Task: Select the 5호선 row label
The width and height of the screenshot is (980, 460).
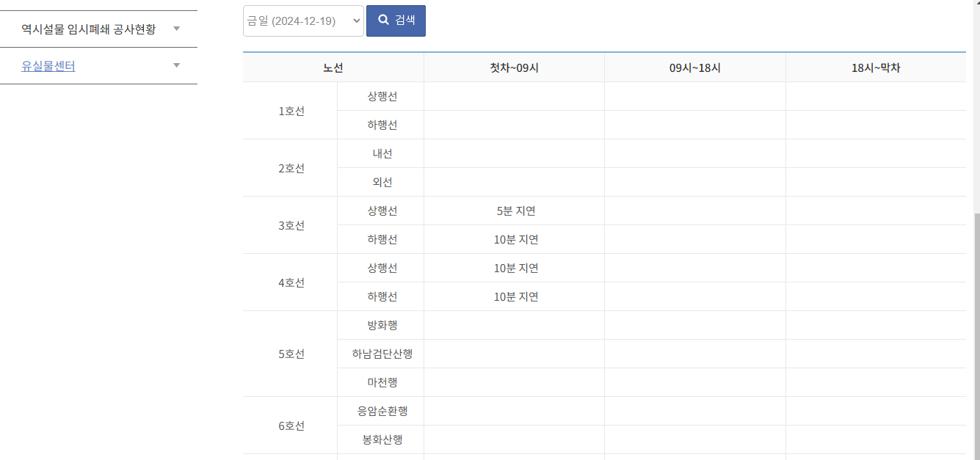Action: pos(291,354)
